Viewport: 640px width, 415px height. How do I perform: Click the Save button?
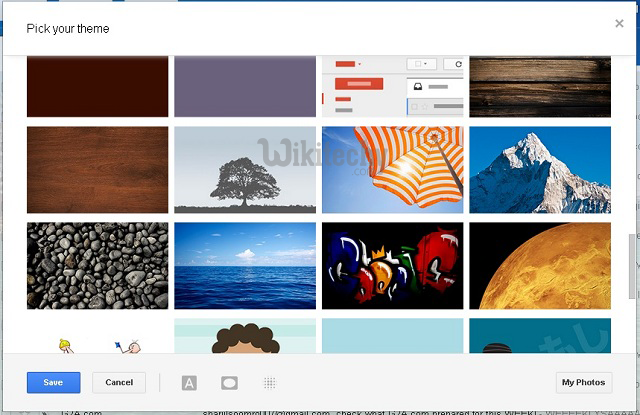(x=53, y=382)
